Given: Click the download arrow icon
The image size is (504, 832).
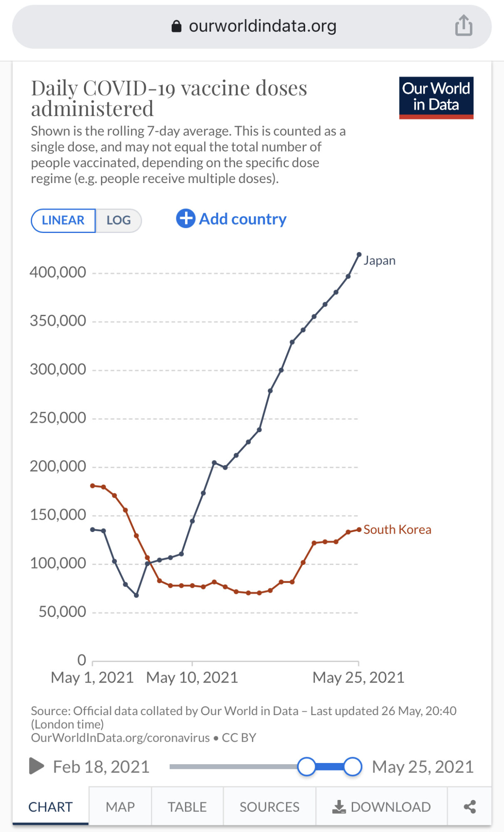Looking at the screenshot, I should 339,807.
